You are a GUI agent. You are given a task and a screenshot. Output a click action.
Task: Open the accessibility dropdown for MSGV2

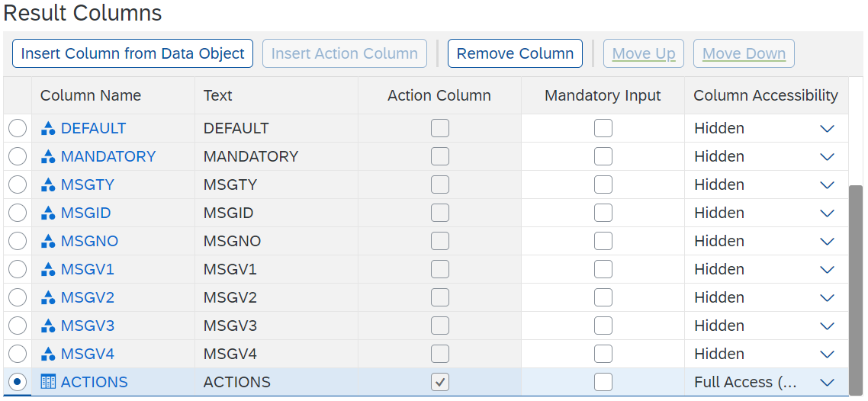point(827,297)
